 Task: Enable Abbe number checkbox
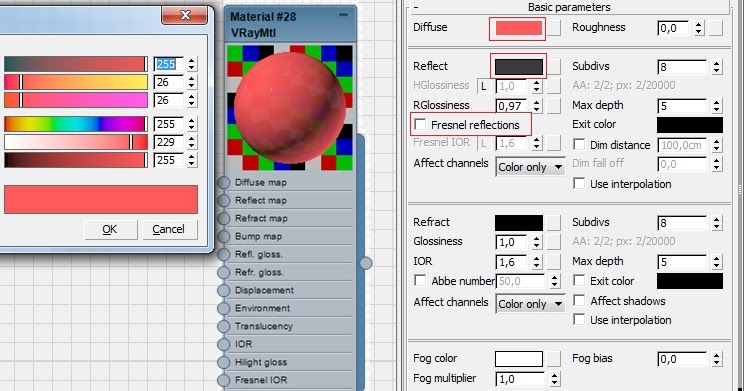pos(420,280)
